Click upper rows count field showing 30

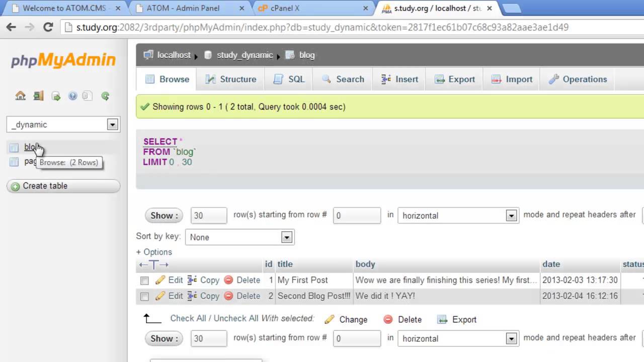[209, 215]
